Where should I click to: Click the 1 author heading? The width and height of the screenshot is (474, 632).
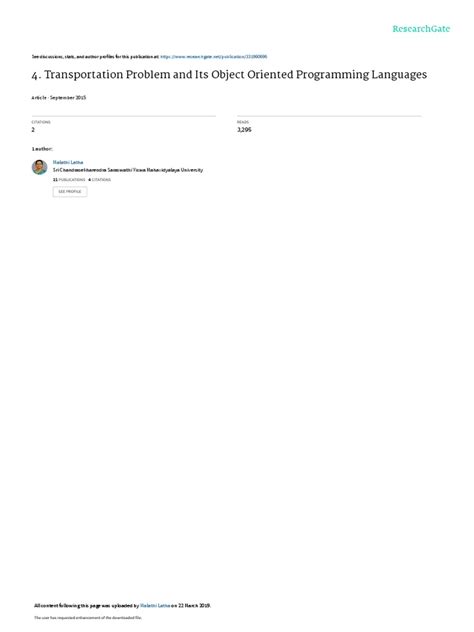click(x=42, y=149)
